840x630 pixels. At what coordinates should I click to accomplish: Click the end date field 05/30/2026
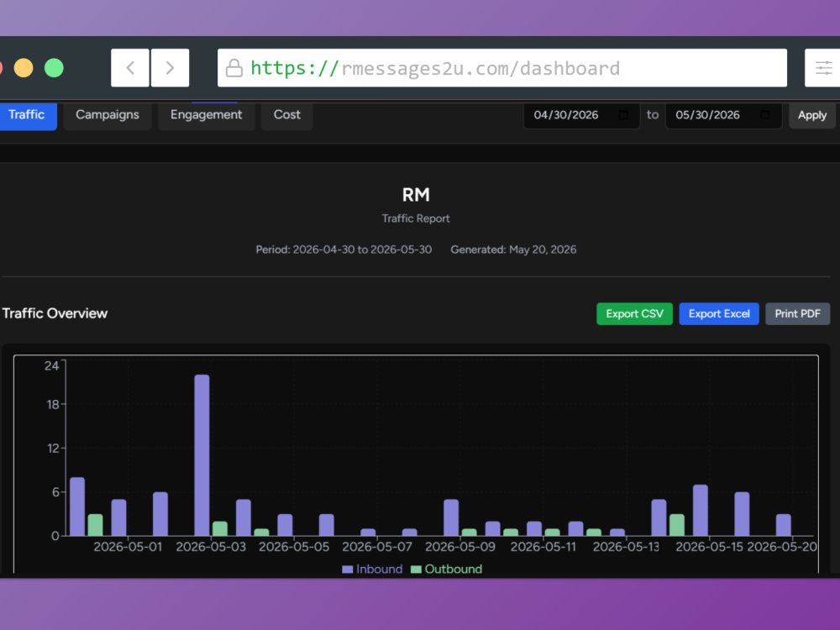point(723,115)
